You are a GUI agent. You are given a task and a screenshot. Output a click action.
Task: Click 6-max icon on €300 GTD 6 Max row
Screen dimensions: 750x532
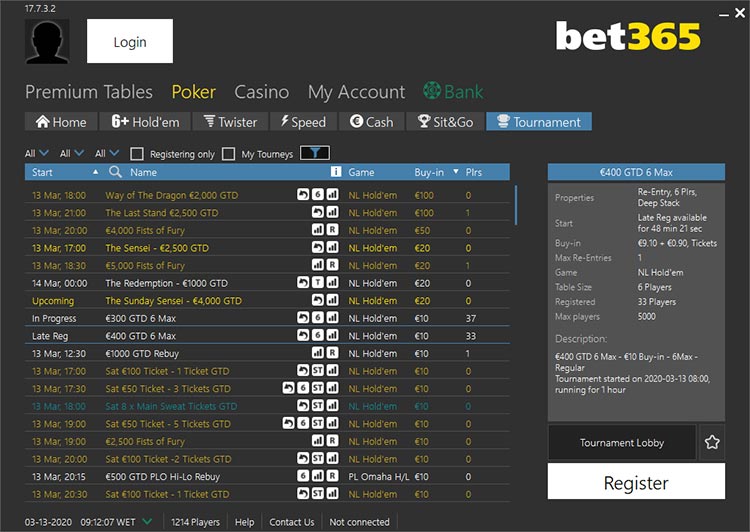tap(318, 318)
